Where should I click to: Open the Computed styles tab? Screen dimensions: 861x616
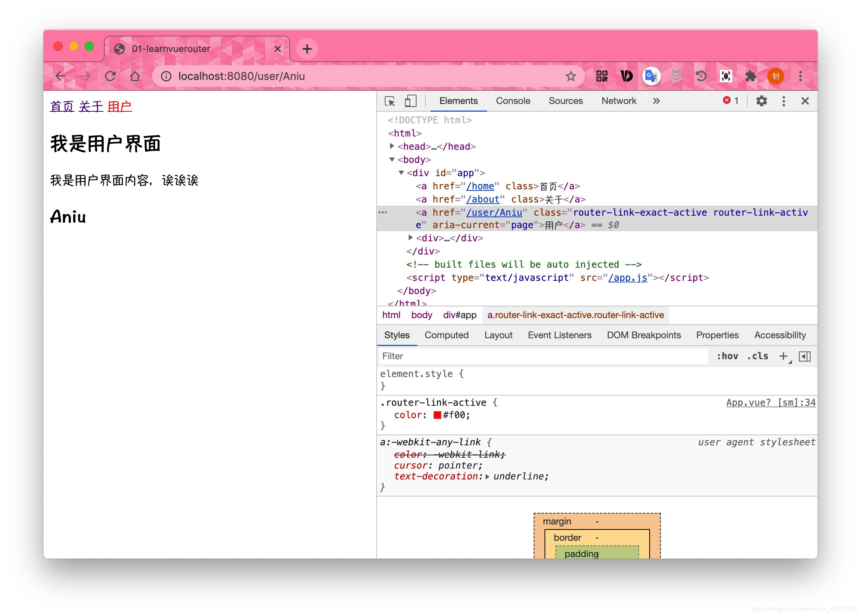446,335
